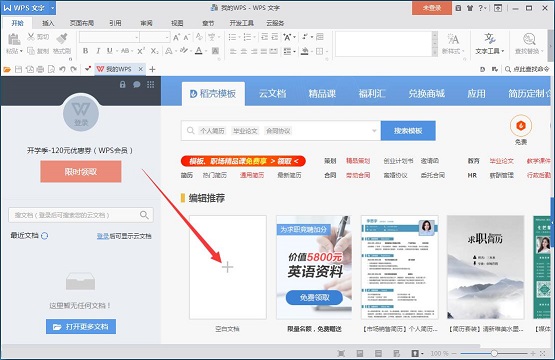
Task: Open the 插入 ribbon tab
Action: tap(48, 23)
